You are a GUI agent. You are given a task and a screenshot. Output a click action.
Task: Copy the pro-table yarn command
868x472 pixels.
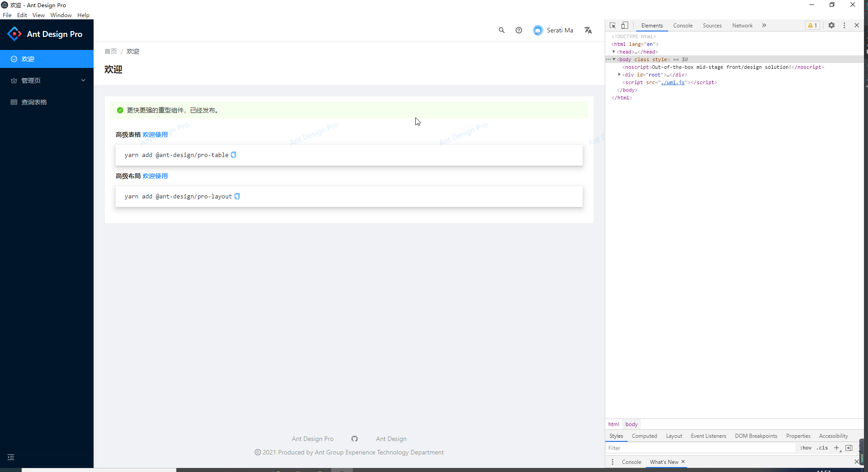tap(234, 155)
